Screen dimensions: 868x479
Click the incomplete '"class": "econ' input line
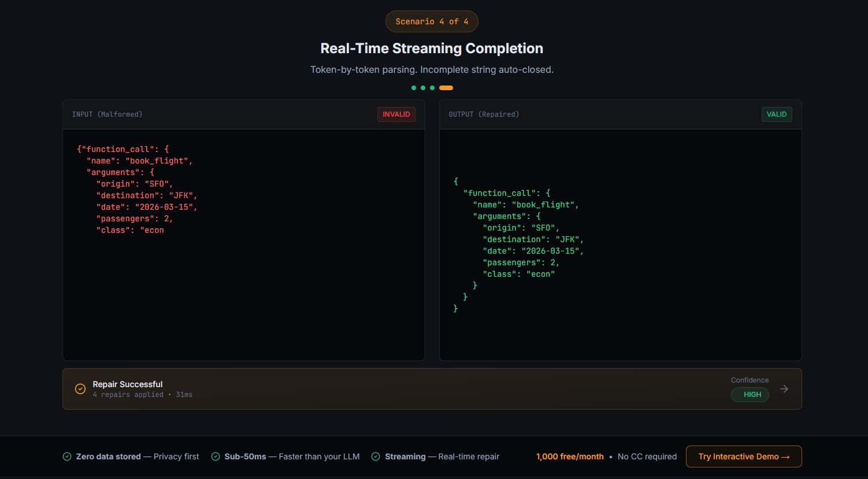click(130, 230)
